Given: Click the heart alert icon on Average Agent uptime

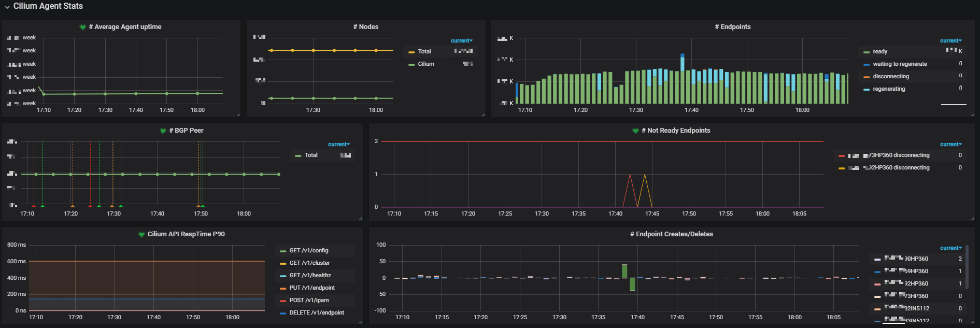Looking at the screenshot, I should (x=82, y=27).
